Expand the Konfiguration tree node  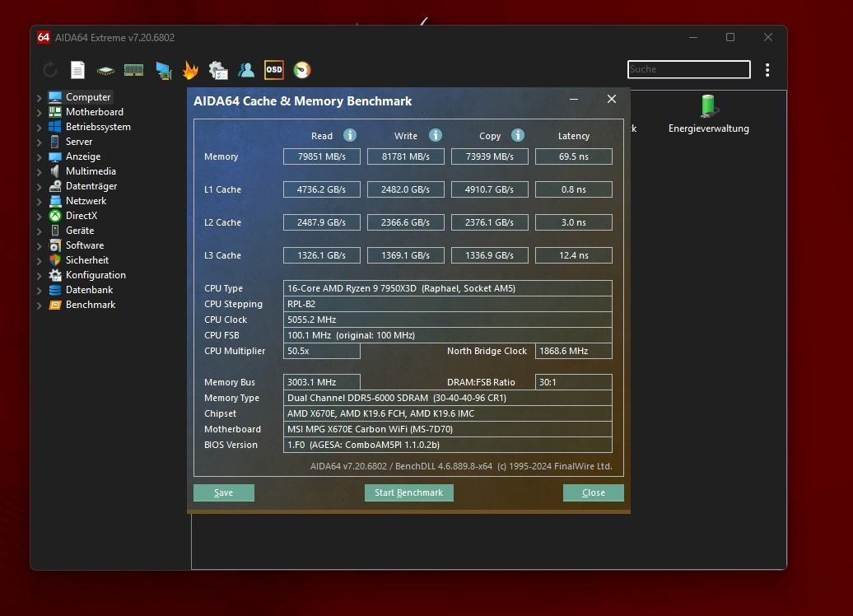point(40,276)
